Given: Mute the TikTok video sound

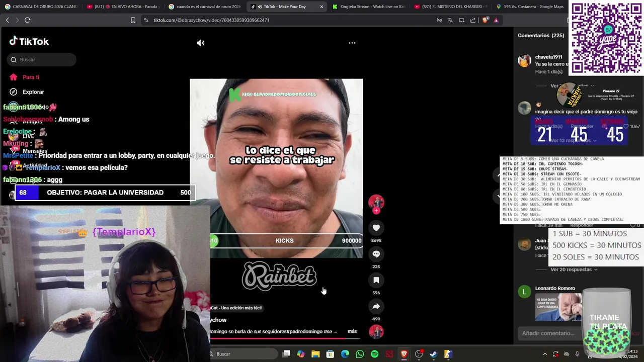Looking at the screenshot, I should (201, 43).
